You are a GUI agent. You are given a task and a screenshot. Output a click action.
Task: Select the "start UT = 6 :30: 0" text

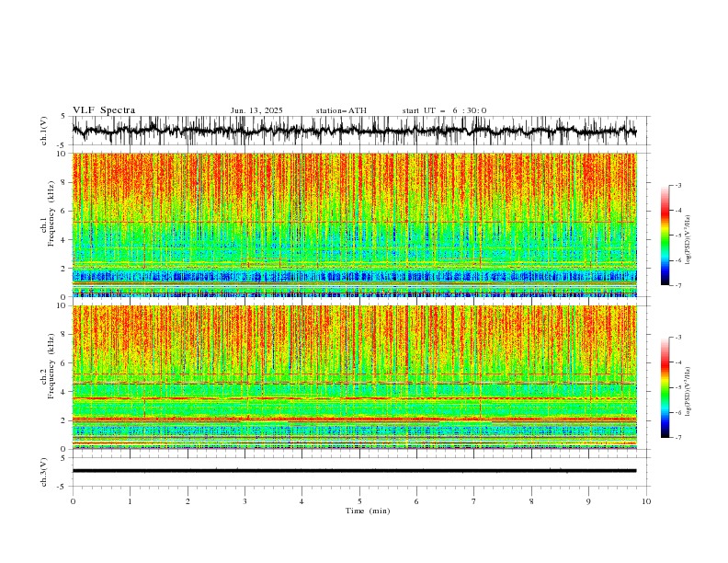444,110
